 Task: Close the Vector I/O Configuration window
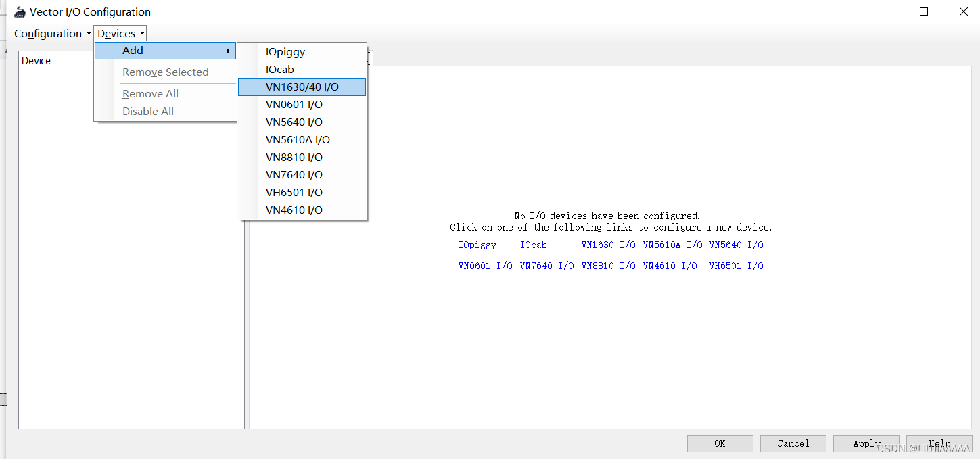pyautogui.click(x=963, y=11)
